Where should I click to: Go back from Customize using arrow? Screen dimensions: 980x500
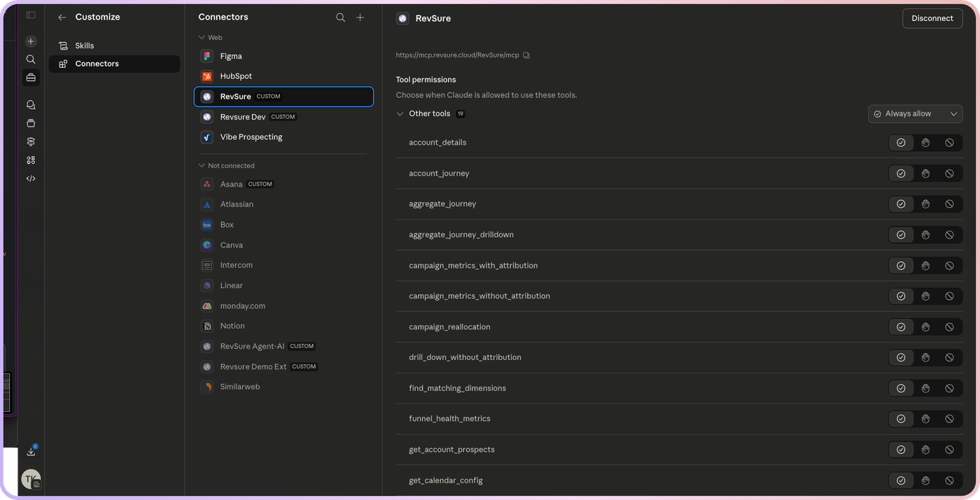[62, 17]
